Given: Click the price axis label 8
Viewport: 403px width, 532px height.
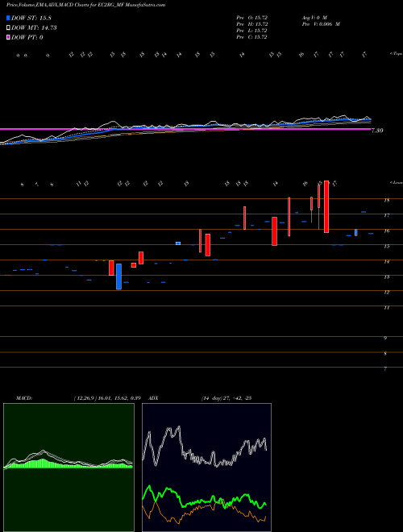Looking at the screenshot, I should coord(385,354).
